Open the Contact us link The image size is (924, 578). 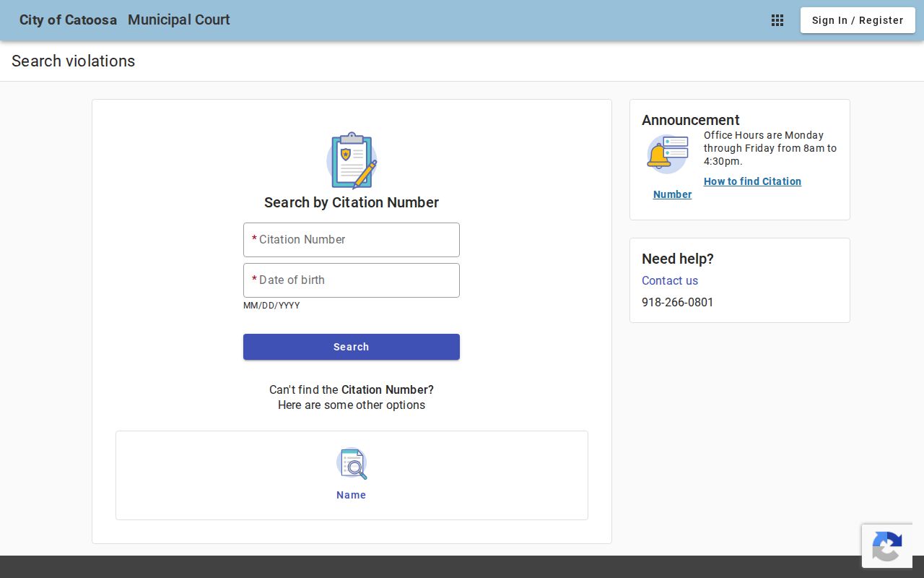pos(670,280)
